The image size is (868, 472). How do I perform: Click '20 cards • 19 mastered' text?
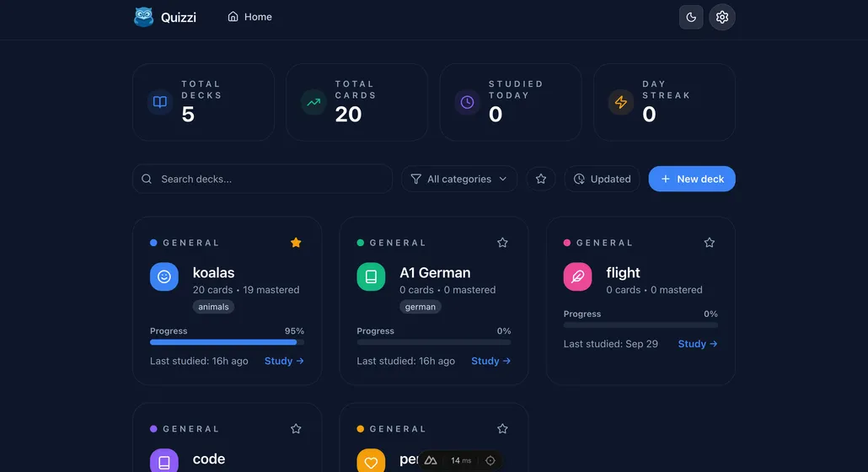coord(246,289)
